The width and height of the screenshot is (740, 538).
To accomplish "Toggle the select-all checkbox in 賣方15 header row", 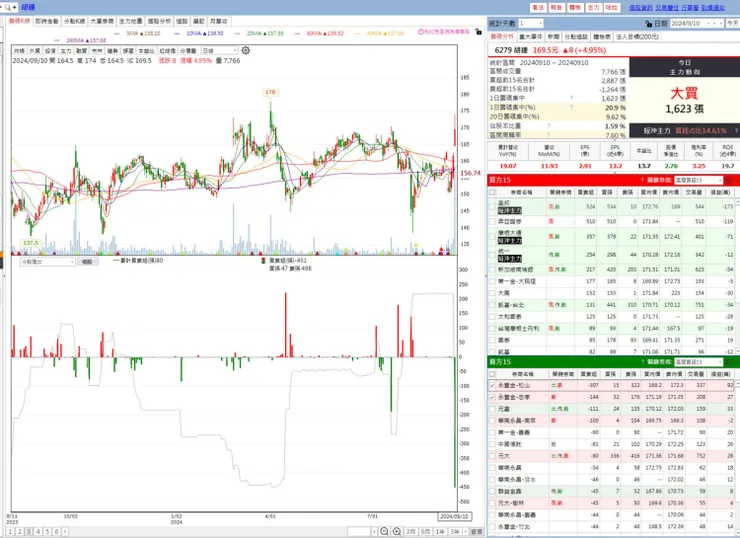I will (x=492, y=374).
